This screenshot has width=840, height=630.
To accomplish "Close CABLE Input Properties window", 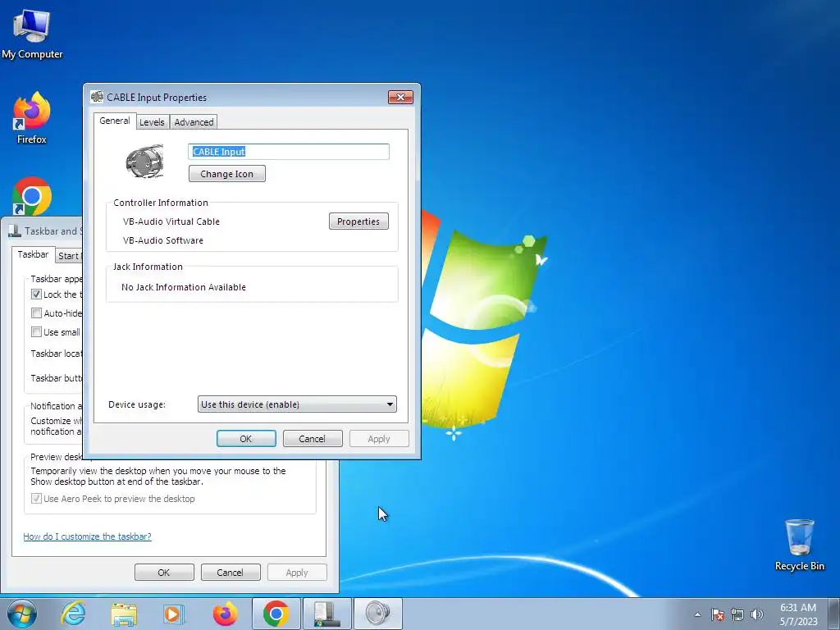I will (x=400, y=97).
